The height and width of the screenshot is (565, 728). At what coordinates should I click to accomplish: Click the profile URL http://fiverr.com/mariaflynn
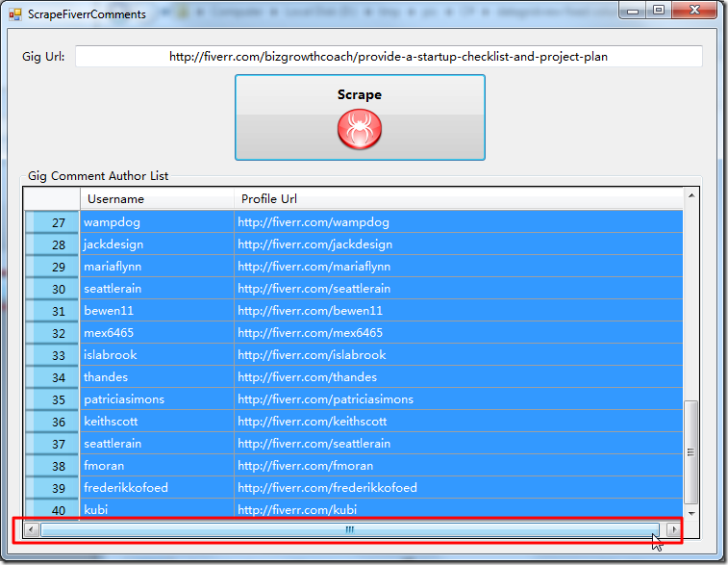point(459,267)
